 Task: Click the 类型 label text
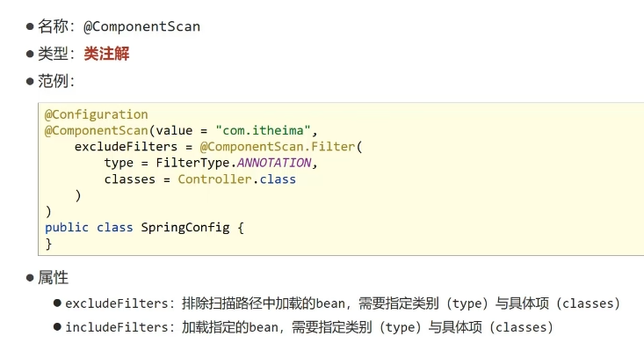coord(53,54)
